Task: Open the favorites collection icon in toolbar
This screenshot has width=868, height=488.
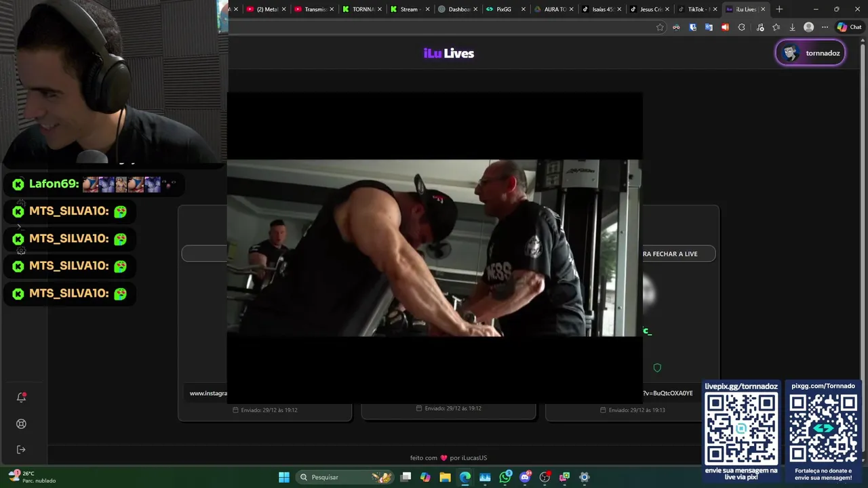Action: coord(776,27)
